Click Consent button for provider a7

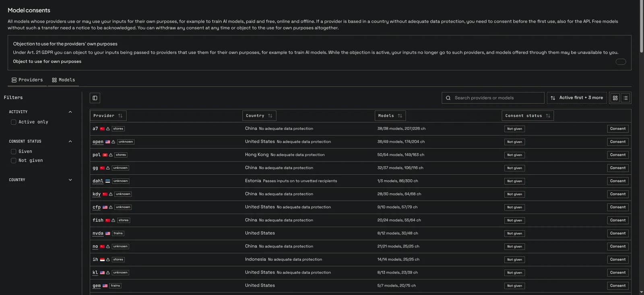click(x=618, y=129)
